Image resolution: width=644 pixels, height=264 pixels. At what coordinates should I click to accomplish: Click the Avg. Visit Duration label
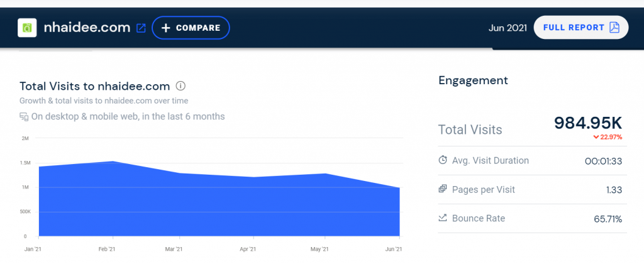pos(491,160)
